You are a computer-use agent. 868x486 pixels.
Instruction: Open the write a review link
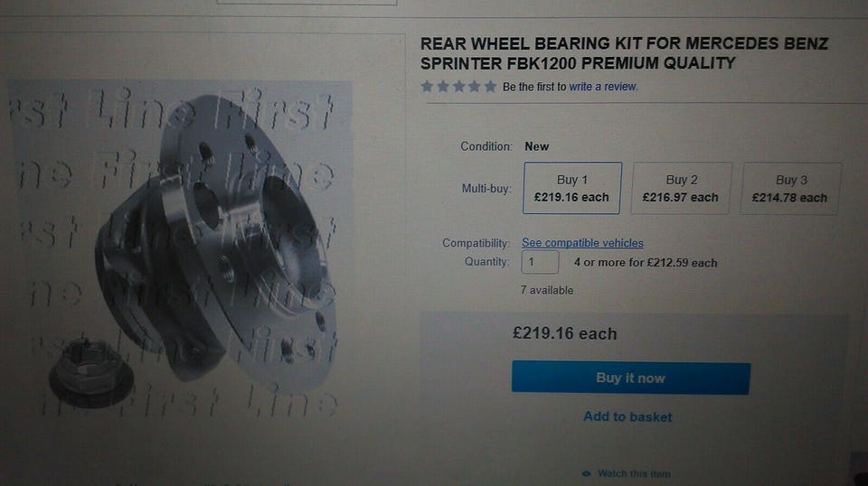pos(603,87)
